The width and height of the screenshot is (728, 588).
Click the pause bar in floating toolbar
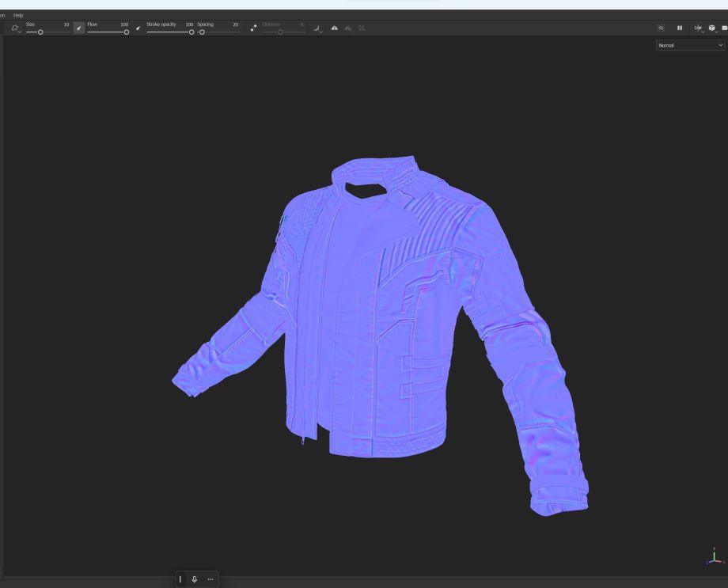(180, 579)
